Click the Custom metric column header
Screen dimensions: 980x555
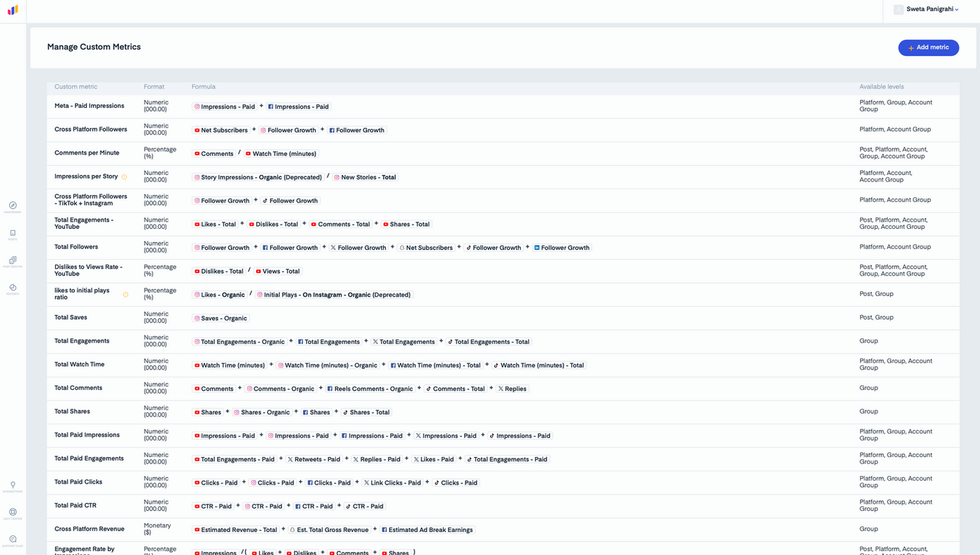pyautogui.click(x=76, y=87)
